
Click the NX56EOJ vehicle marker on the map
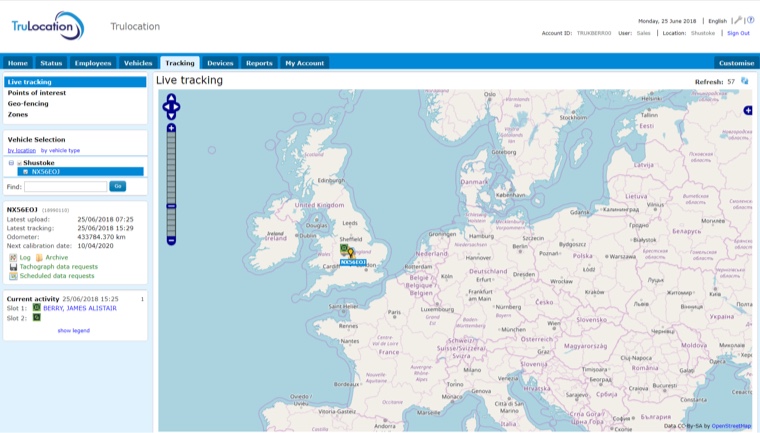[349, 252]
